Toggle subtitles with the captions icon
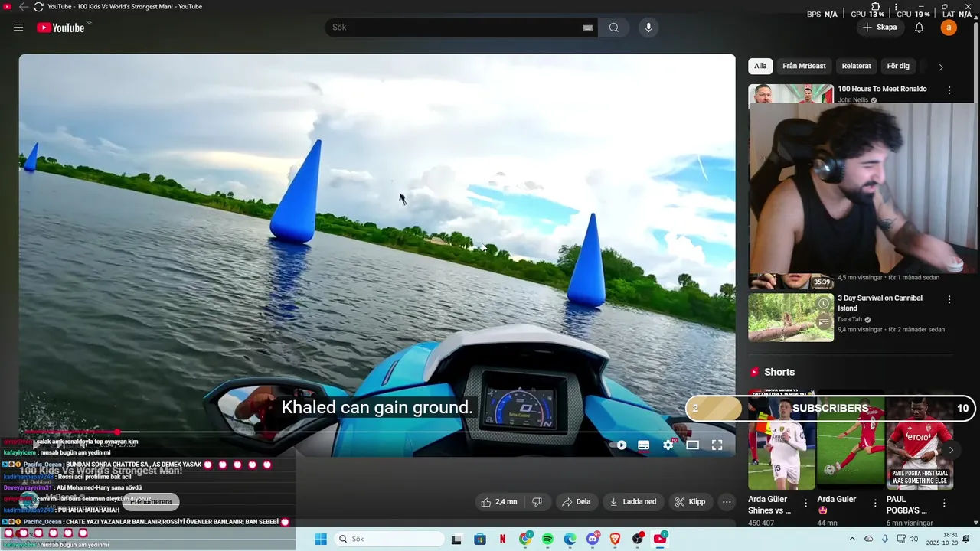This screenshot has height=551, width=980. coord(644,445)
